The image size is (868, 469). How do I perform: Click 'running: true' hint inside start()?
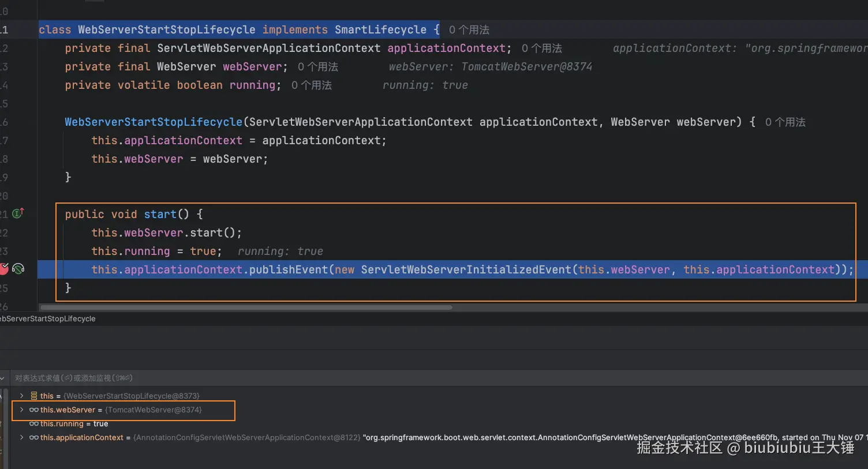coord(280,252)
